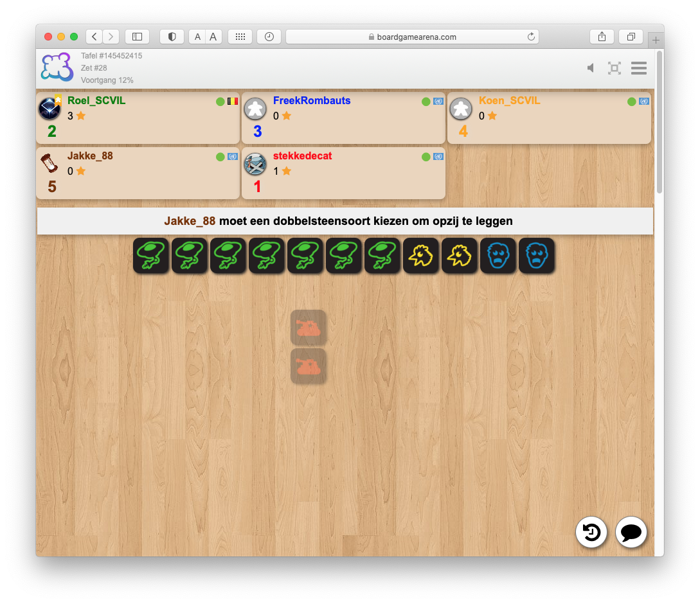Screen dimensions: 700x604
Task: Open the hamburger main menu
Action: click(x=639, y=68)
